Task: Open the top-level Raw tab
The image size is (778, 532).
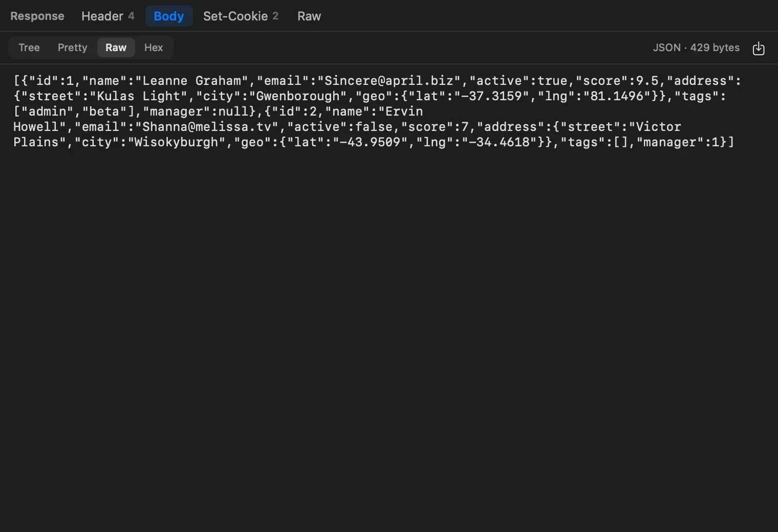Action: (x=309, y=16)
